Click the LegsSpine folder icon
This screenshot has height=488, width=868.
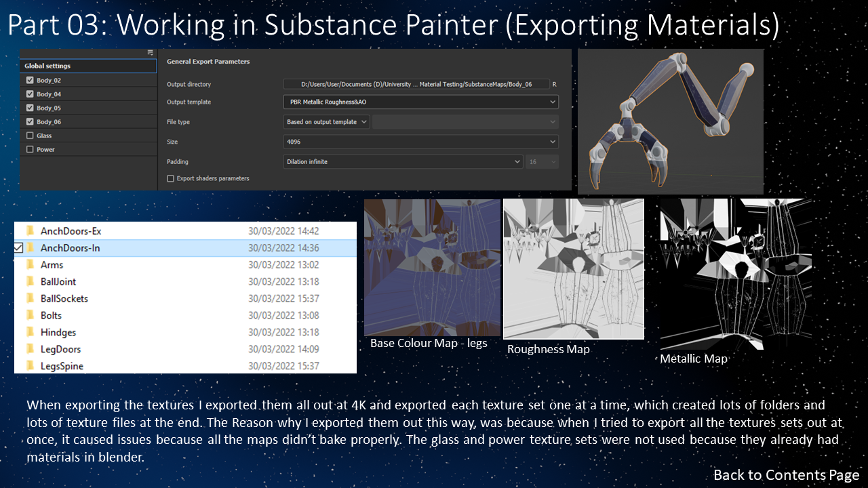point(30,366)
